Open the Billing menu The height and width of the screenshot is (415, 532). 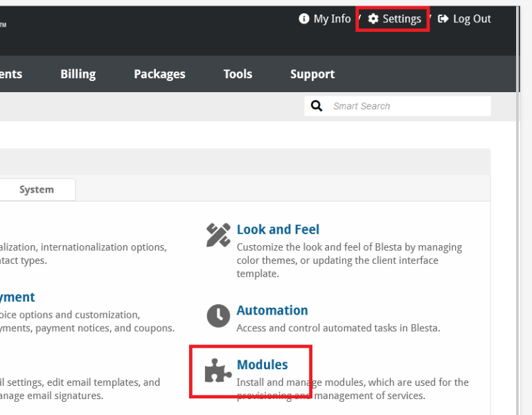click(x=78, y=74)
